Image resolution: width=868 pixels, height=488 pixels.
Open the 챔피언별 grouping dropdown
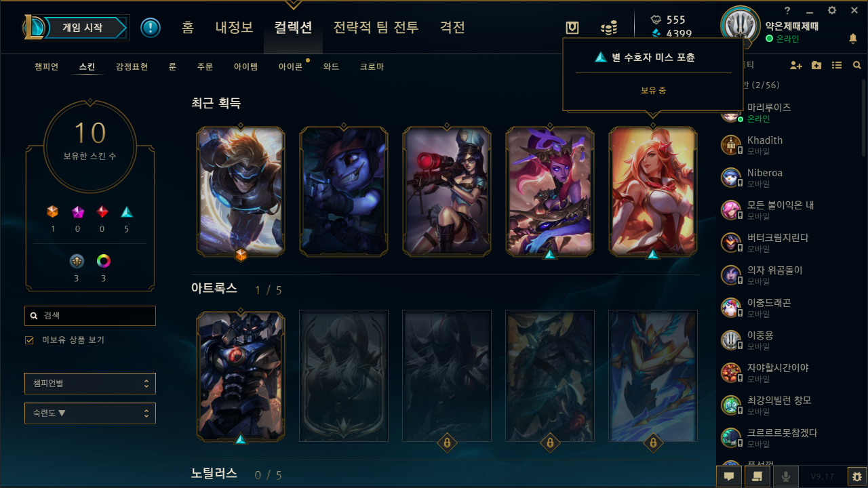pos(90,384)
